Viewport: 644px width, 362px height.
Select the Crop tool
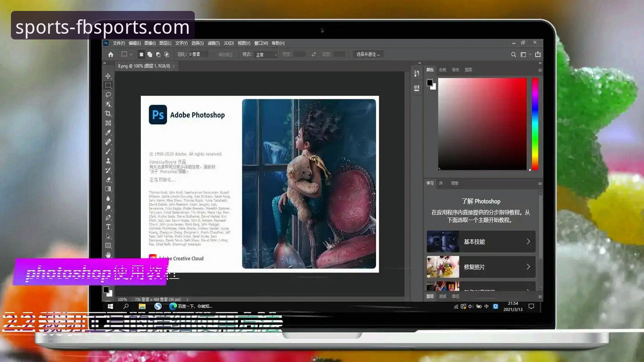108,114
